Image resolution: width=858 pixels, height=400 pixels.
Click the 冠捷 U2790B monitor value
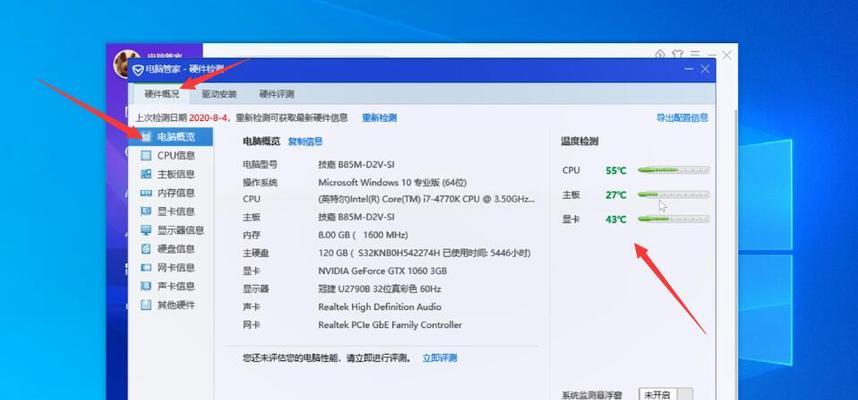[379, 289]
